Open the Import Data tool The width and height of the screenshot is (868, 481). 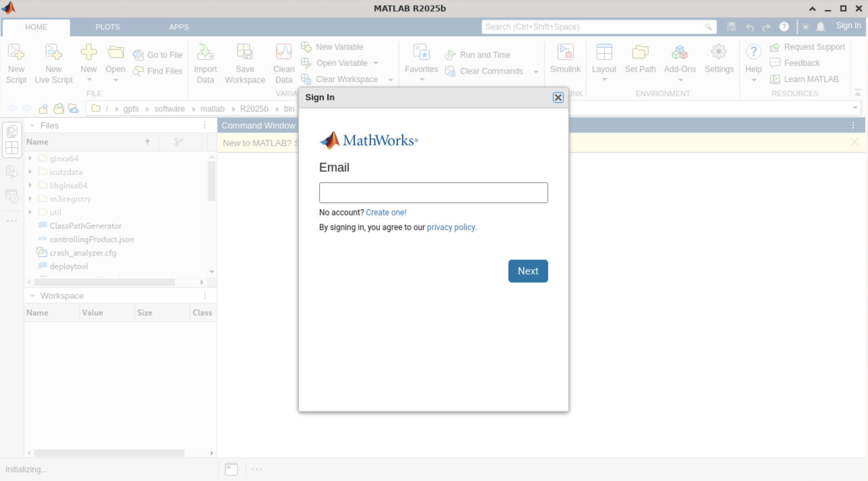tap(205, 64)
